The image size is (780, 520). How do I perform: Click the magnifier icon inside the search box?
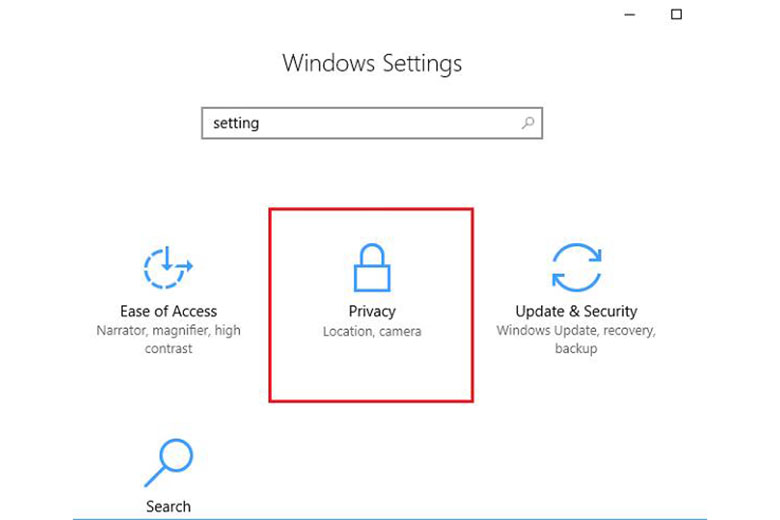527,123
